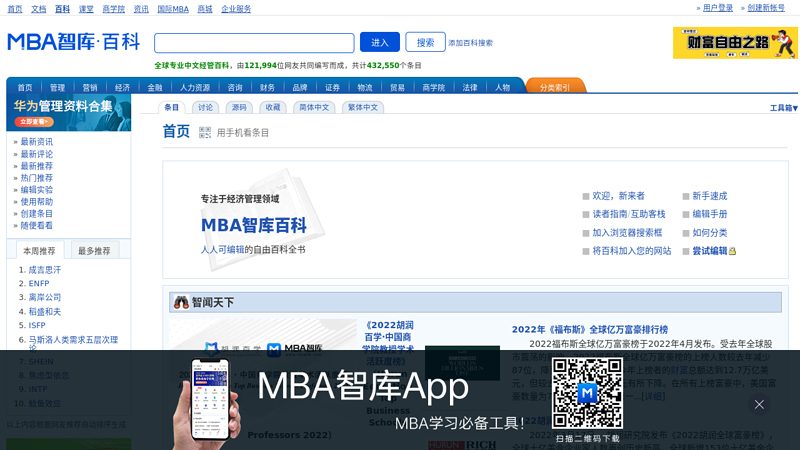Switch to the 条目 tab

(x=171, y=107)
